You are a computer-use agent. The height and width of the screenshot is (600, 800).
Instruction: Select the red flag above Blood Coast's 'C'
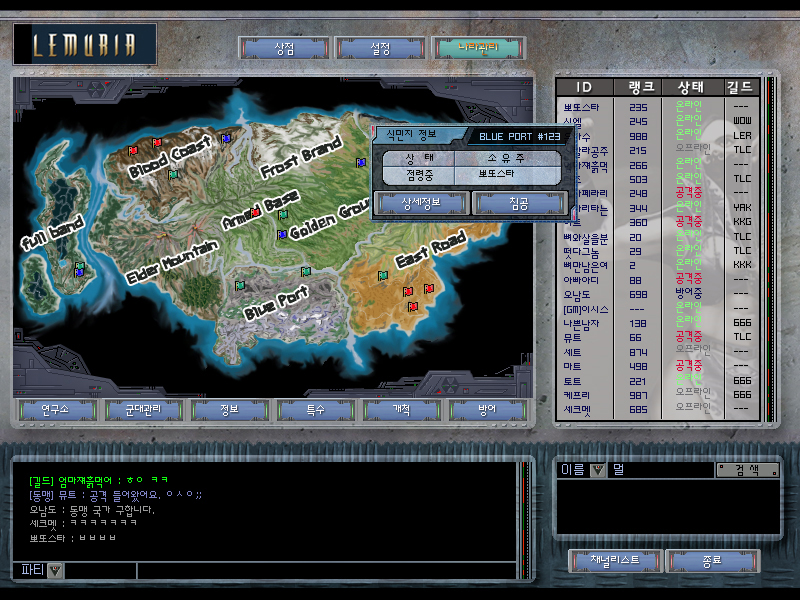click(157, 142)
